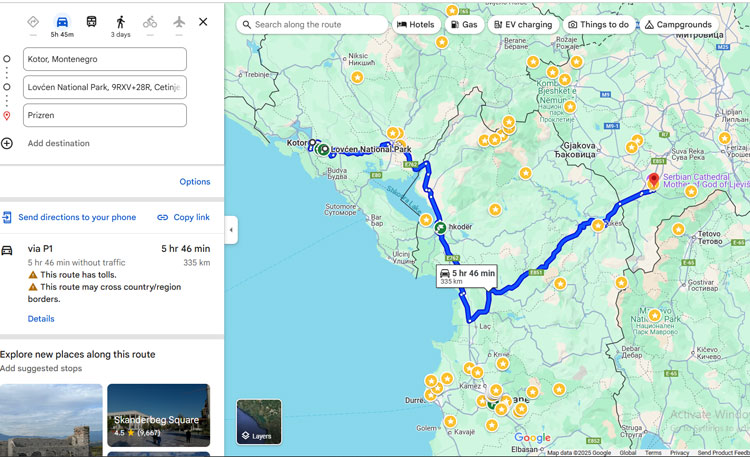This screenshot has width=750, height=457.
Task: Choose walking mode showing 3 days
Action: (x=121, y=26)
